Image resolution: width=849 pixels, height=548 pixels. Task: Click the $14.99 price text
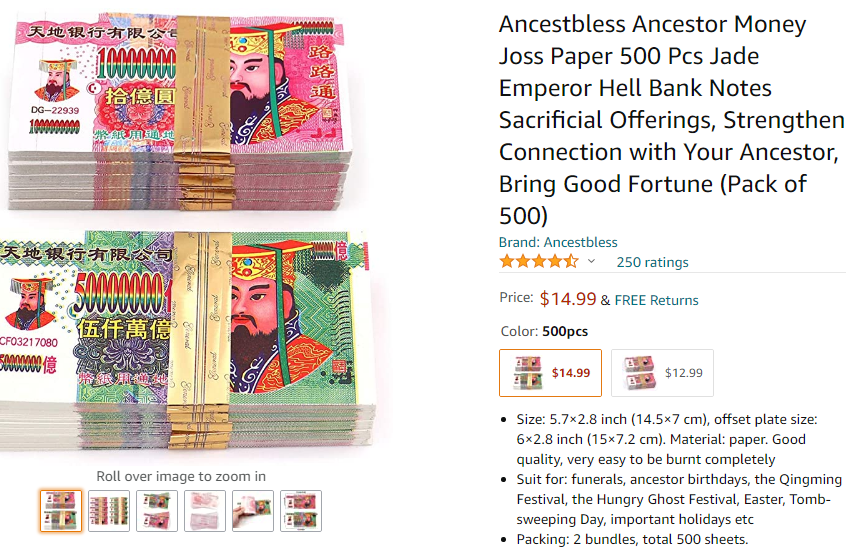(x=567, y=299)
